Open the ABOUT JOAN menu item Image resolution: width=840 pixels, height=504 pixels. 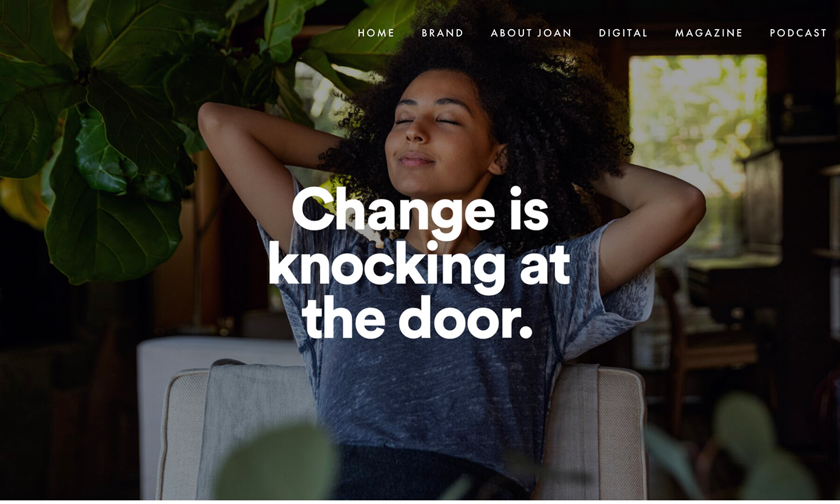pos(531,33)
